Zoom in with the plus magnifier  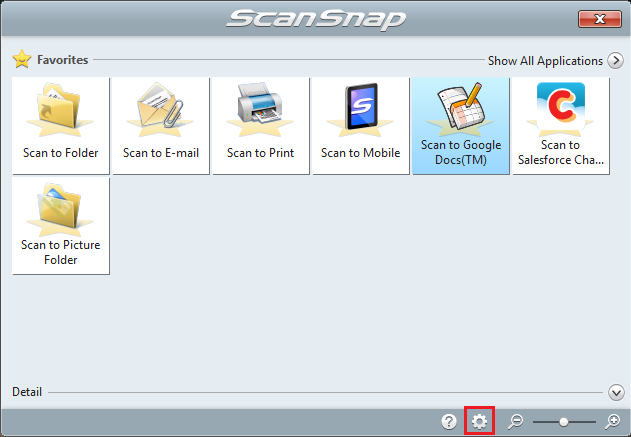point(612,421)
